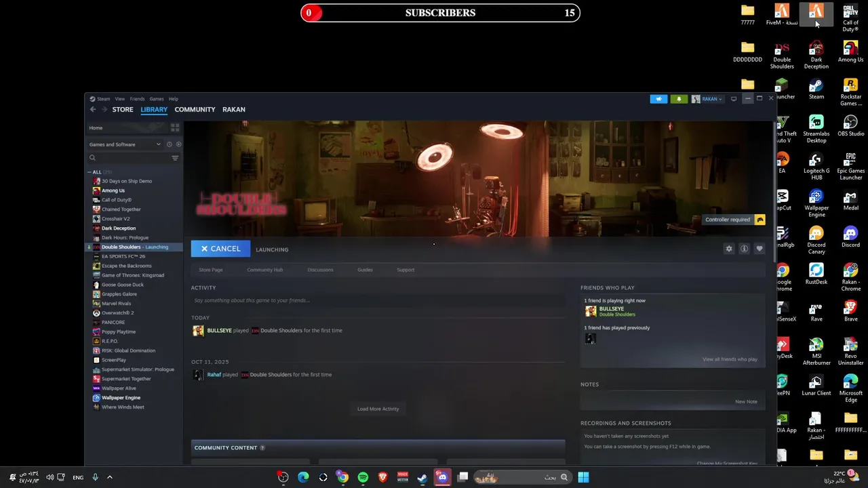Image resolution: width=868 pixels, height=488 pixels.
Task: Open the Friends menu
Action: pos(137,99)
